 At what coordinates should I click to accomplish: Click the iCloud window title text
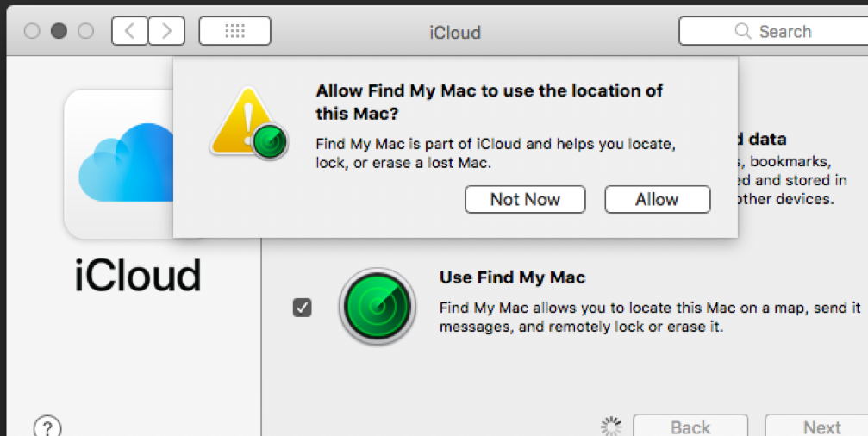(x=455, y=33)
